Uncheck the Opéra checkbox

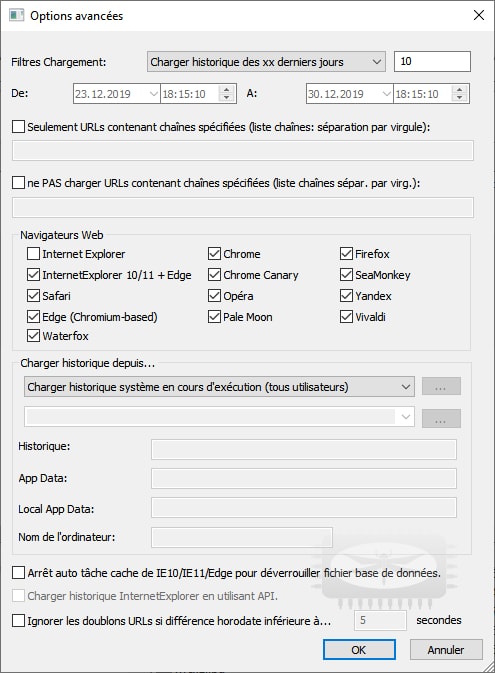point(214,296)
